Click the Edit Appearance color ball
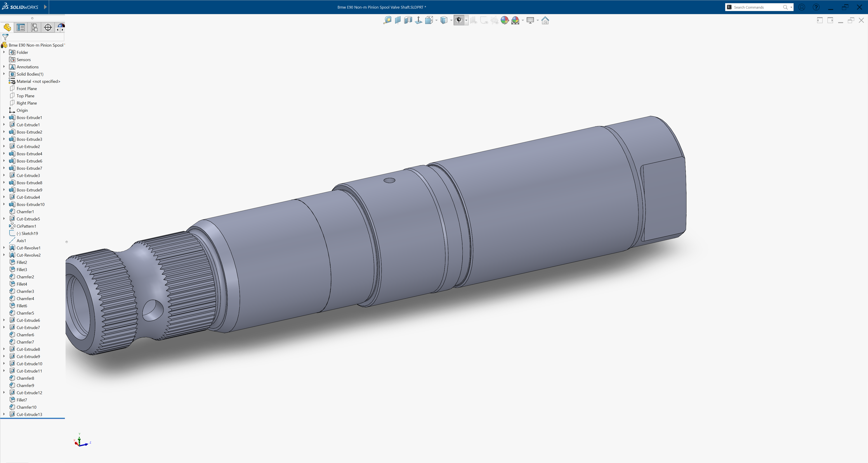Image resolution: width=868 pixels, height=463 pixels. 505,20
